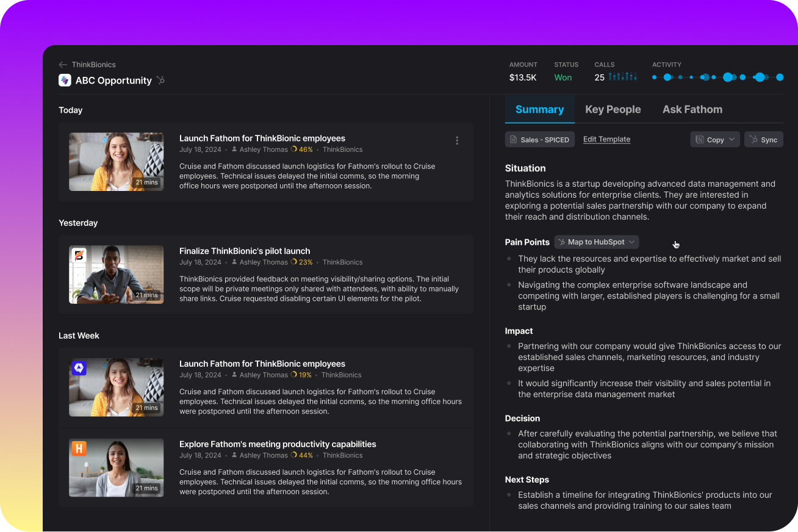Click ThinkBionics breadcrumb text
The image size is (798, 532).
(93, 65)
